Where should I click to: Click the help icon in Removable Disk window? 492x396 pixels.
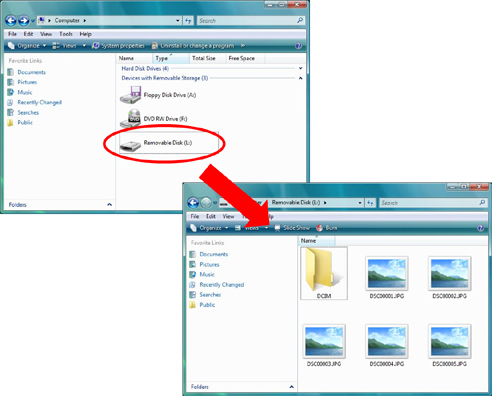point(480,228)
